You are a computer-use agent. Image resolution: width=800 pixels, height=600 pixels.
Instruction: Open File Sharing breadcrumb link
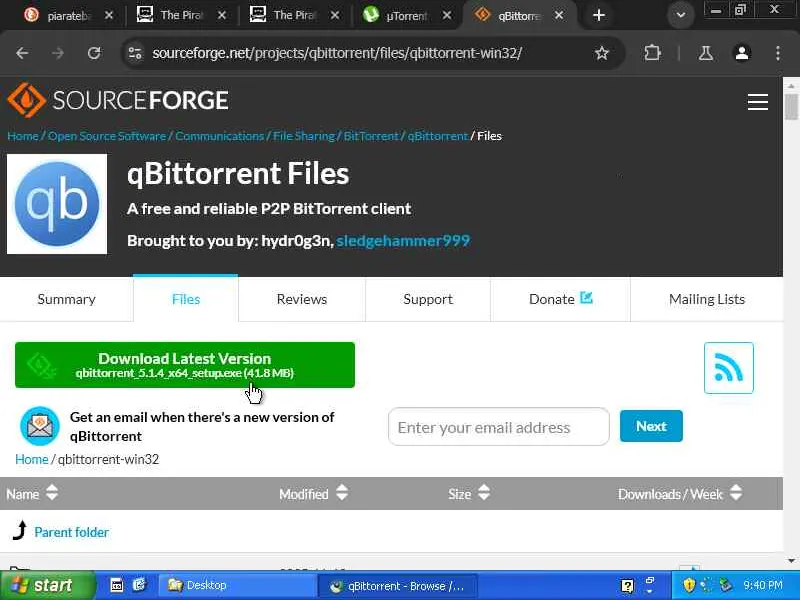304,136
